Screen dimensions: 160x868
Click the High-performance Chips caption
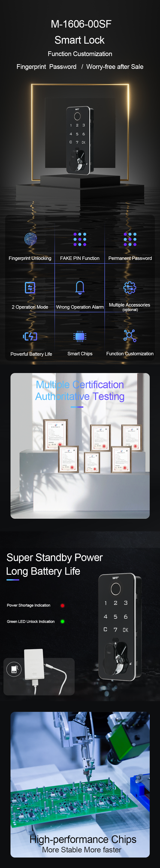click(83, 839)
